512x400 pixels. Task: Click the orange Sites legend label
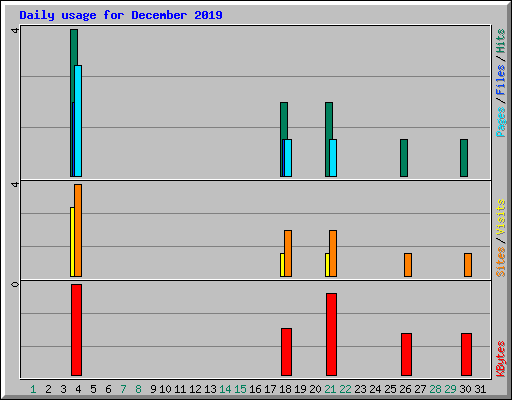[x=500, y=262]
